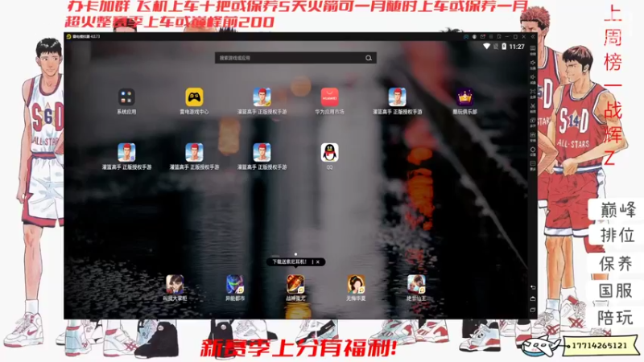Open the mail notification icon in title bar

click(x=483, y=36)
